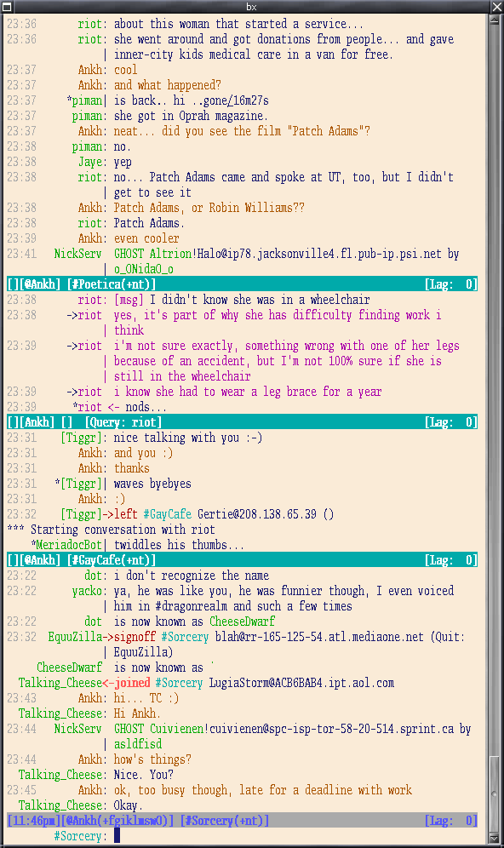
Task: Click the #Sorcery channel in Talking_Cheese joined line
Action: [x=179, y=683]
